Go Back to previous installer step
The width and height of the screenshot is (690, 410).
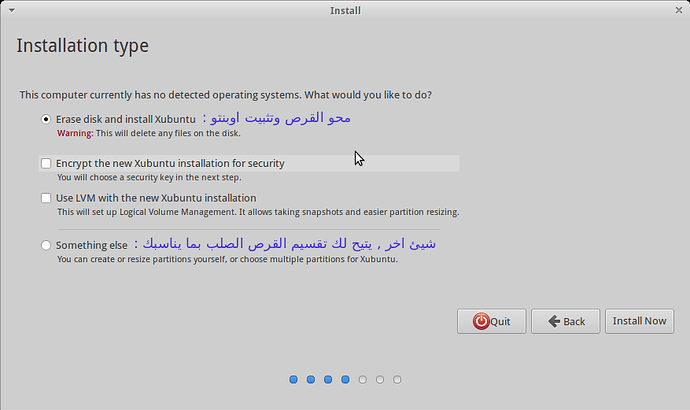coord(565,321)
